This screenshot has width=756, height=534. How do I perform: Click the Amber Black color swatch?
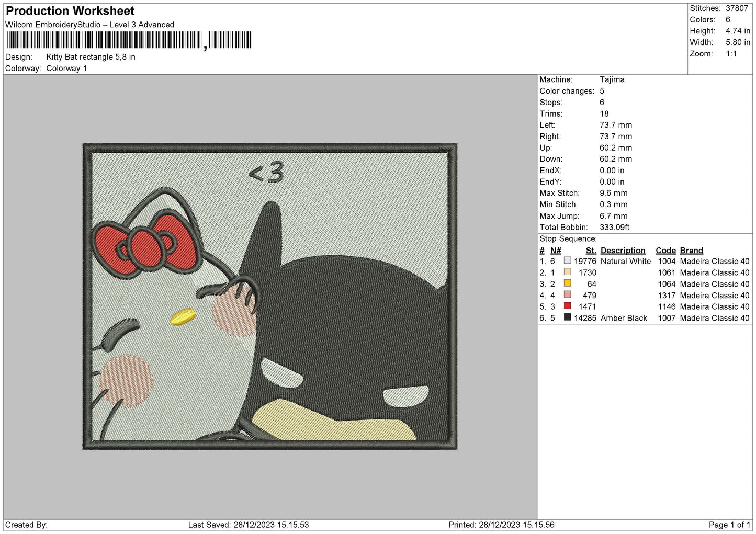567,317
